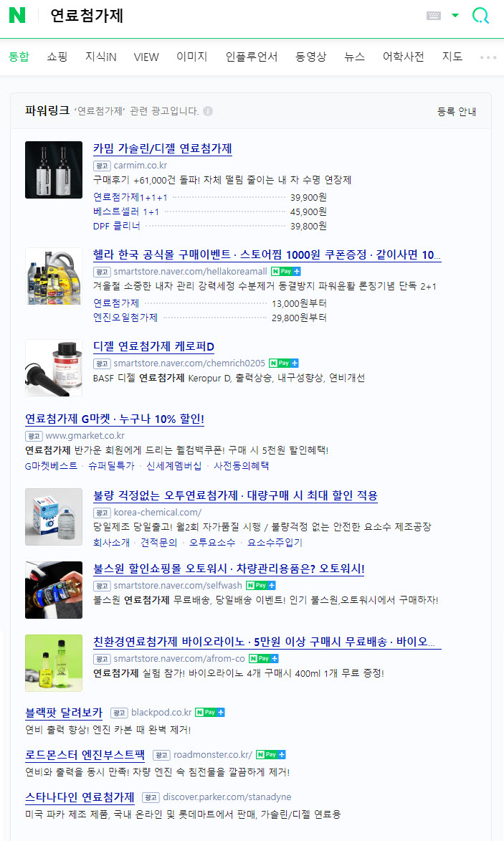Switch to the 쇼핑 tab

coord(57,57)
